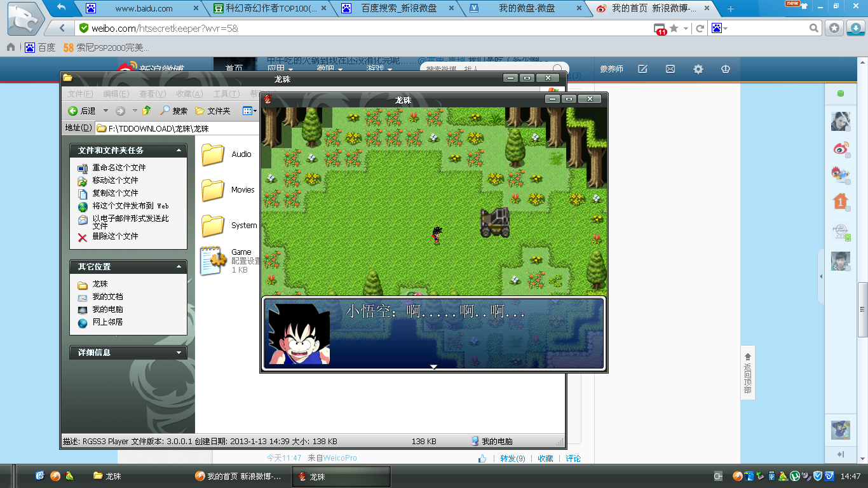Screen dimensions: 868x488
Task: Click the CH language indicator in taskbar
Action: (x=718, y=476)
